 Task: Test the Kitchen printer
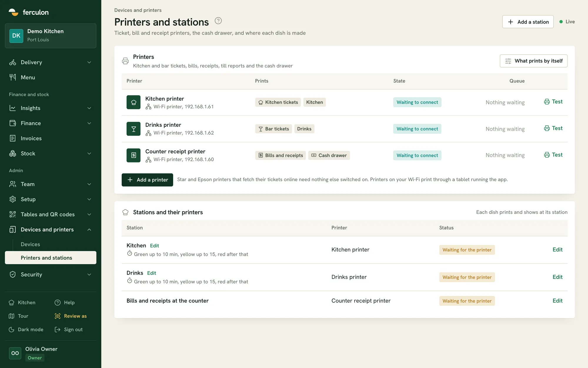[x=553, y=102]
